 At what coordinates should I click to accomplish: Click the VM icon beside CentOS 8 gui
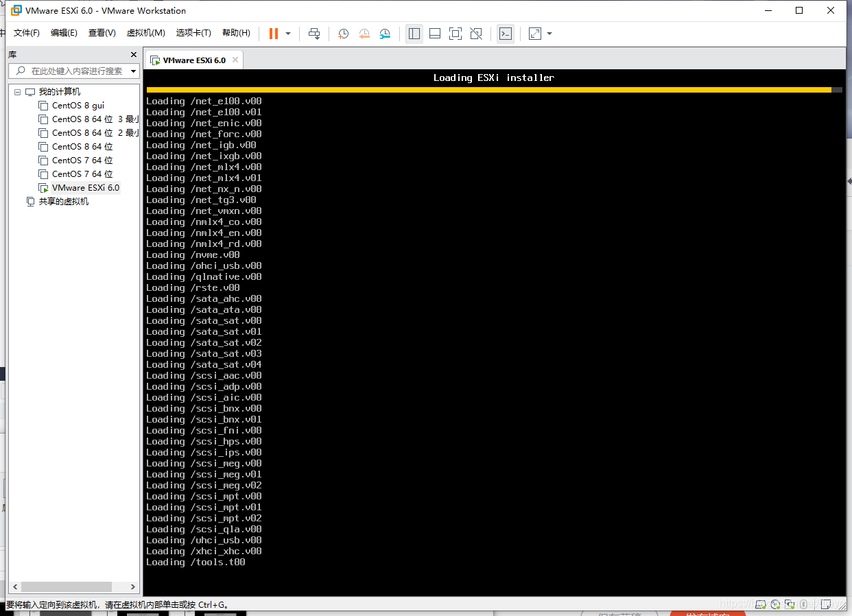pos(43,106)
